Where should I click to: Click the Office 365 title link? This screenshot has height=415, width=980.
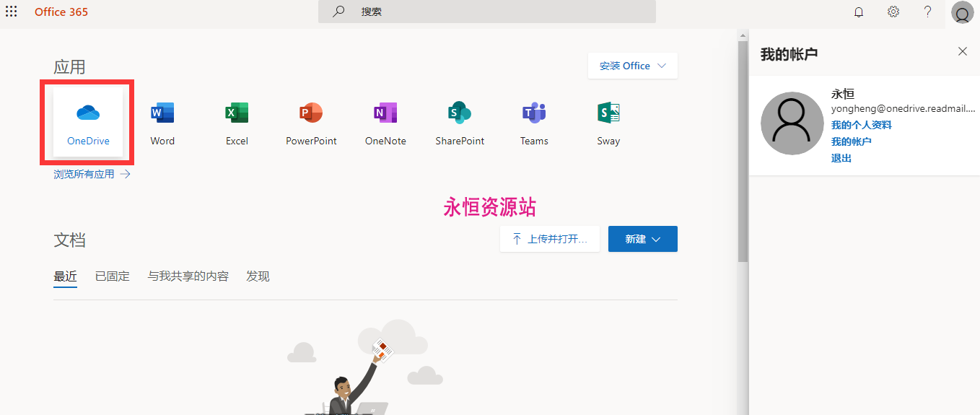click(61, 12)
